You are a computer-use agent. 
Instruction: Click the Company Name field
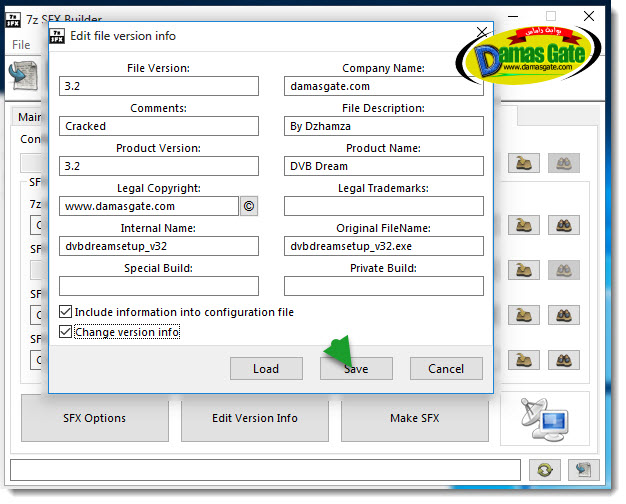(x=384, y=86)
